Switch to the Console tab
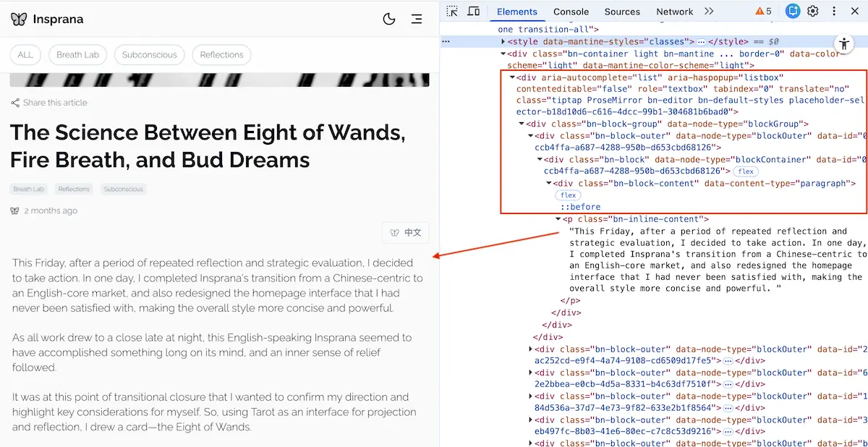868x447 pixels. [x=571, y=12]
